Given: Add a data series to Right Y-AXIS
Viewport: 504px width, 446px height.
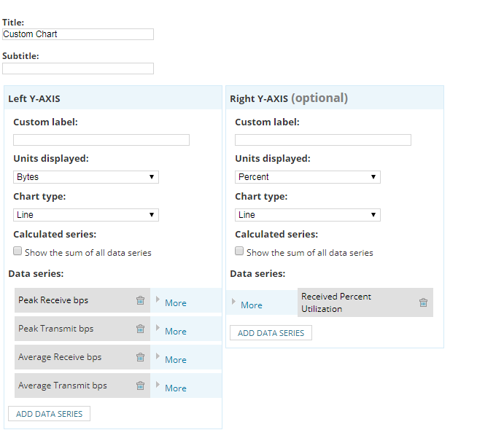Looking at the screenshot, I should click(271, 333).
